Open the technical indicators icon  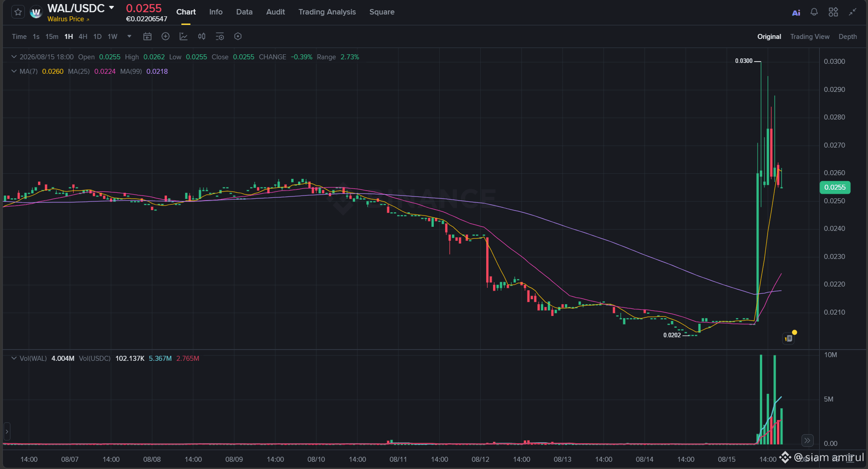[x=184, y=37]
